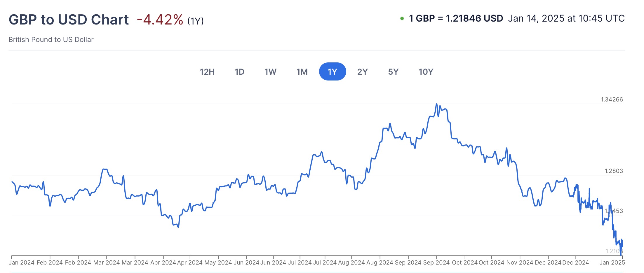Click the 1 GBP = 1.21846 USD rate
Viewport: 644px width, 273px height.
pos(456,19)
